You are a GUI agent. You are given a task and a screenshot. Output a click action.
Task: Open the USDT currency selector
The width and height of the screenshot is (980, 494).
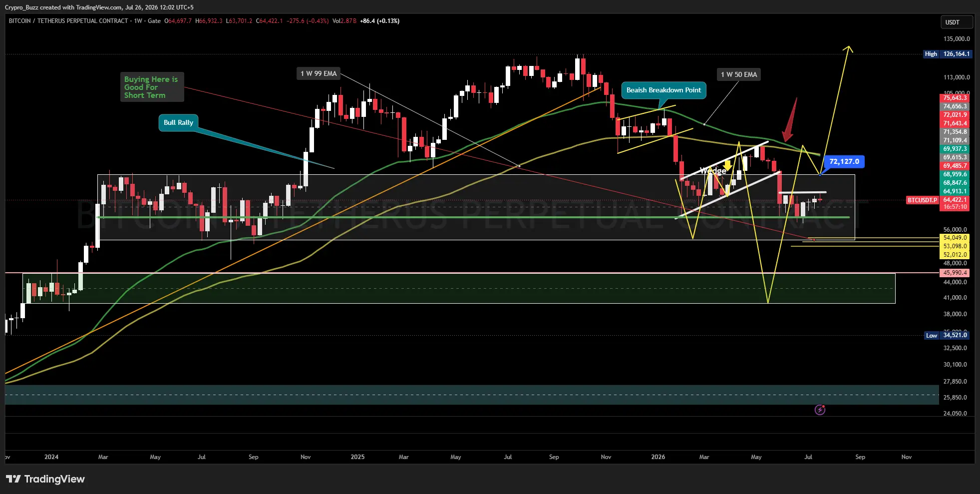[956, 22]
